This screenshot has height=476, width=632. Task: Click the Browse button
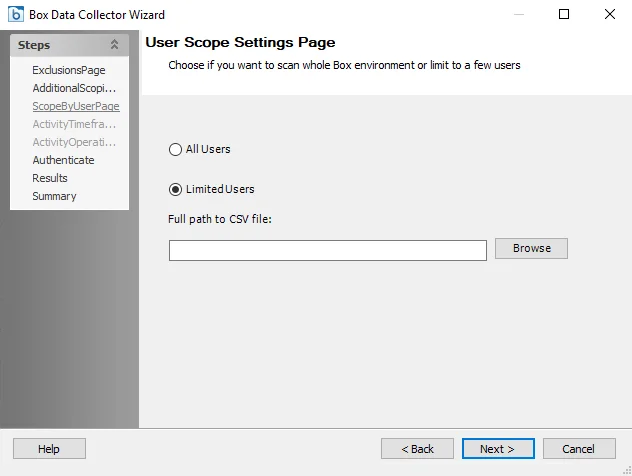click(x=531, y=248)
